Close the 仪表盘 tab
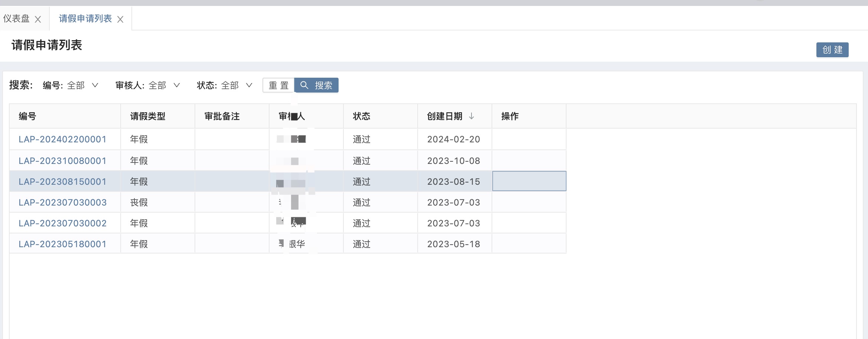The image size is (868, 339). pyautogui.click(x=38, y=19)
